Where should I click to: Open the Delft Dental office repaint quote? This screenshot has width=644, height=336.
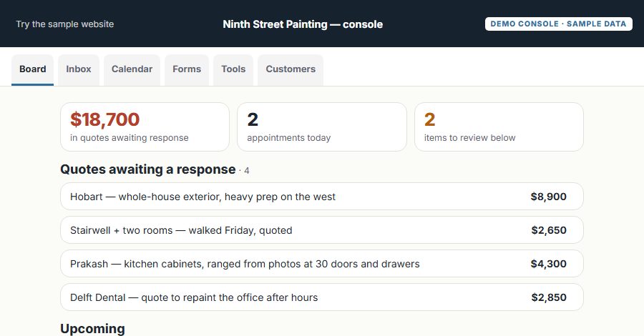322,297
